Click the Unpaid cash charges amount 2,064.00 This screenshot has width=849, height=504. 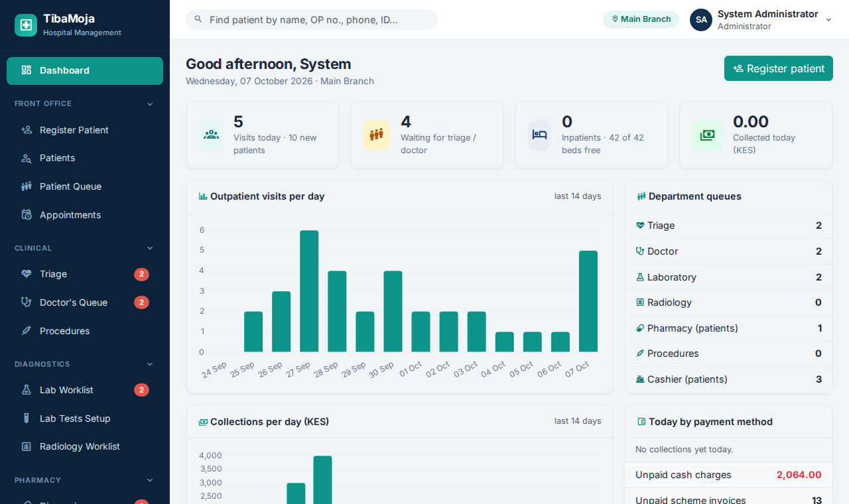click(x=799, y=475)
